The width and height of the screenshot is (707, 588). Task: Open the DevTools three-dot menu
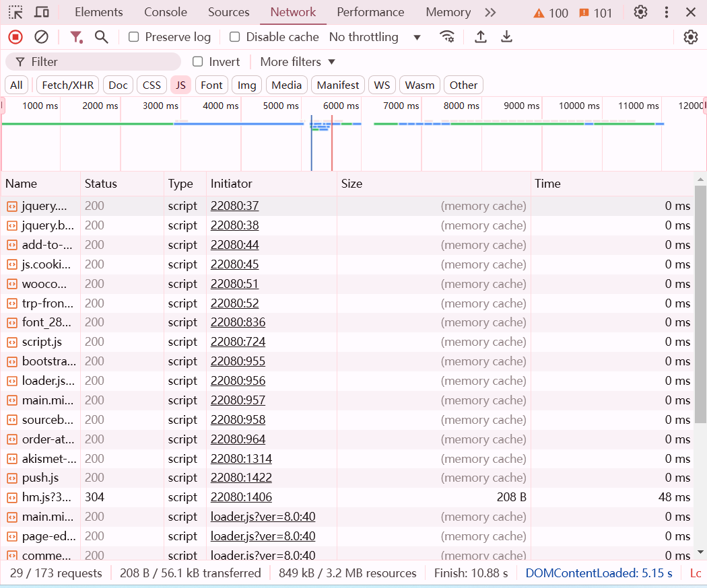point(666,12)
